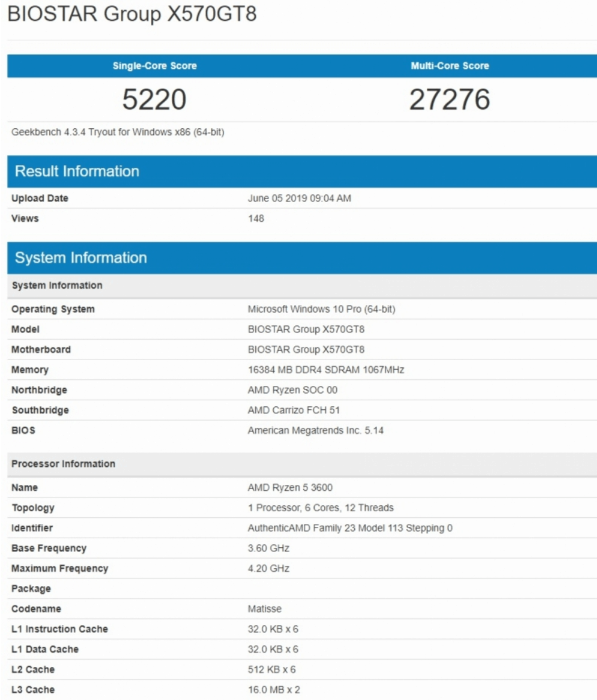This screenshot has width=597, height=700.
Task: Click the Motherboard row's BIOSTAR value
Action: (306, 349)
